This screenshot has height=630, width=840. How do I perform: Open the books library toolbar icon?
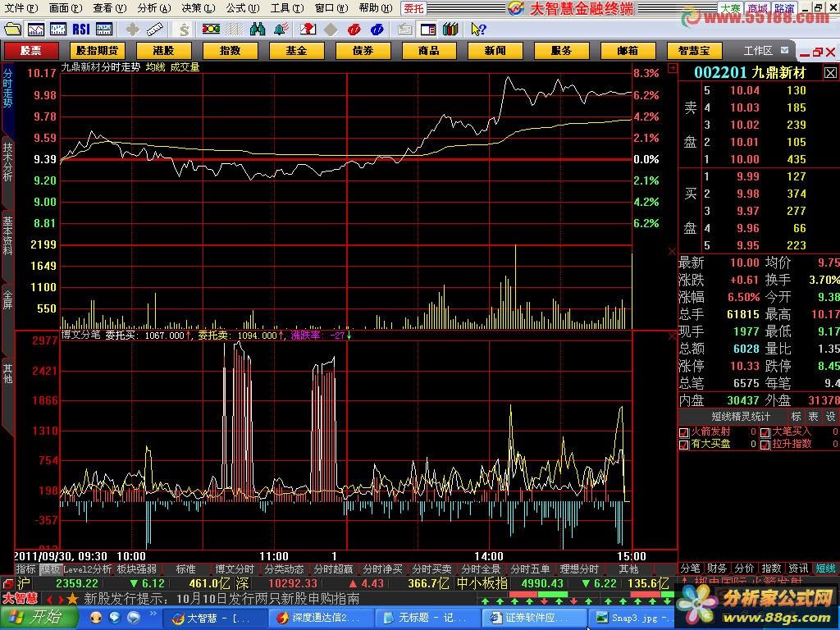450,30
